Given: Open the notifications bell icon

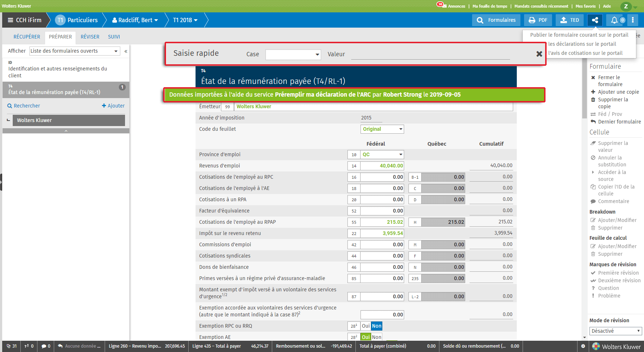Looking at the screenshot, I should 614,20.
